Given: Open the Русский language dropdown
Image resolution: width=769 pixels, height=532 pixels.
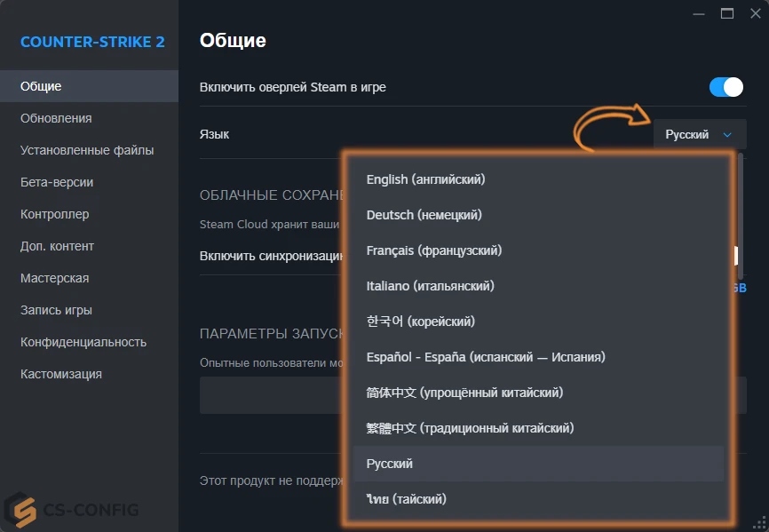Looking at the screenshot, I should 700,134.
